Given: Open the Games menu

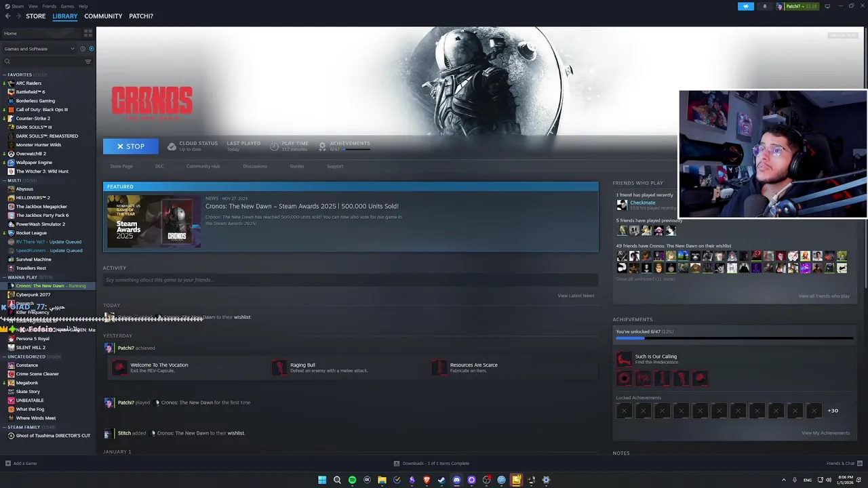Looking at the screenshot, I should click(67, 6).
